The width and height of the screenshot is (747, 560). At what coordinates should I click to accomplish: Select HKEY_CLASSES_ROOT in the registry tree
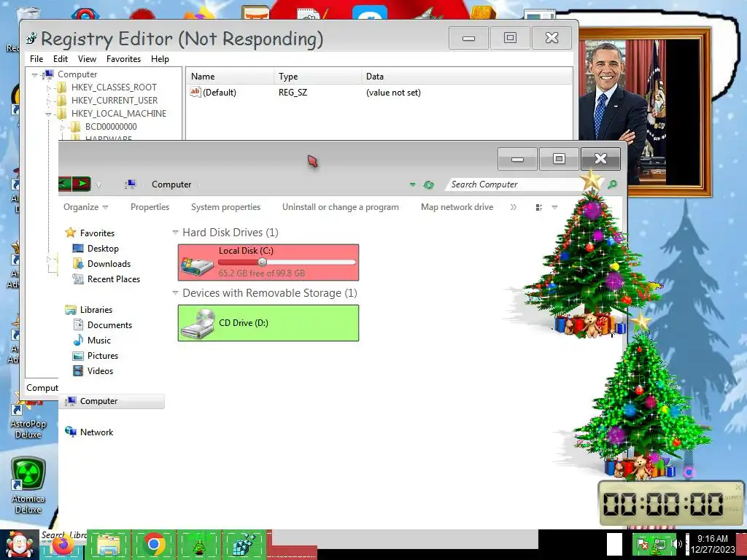[114, 87]
